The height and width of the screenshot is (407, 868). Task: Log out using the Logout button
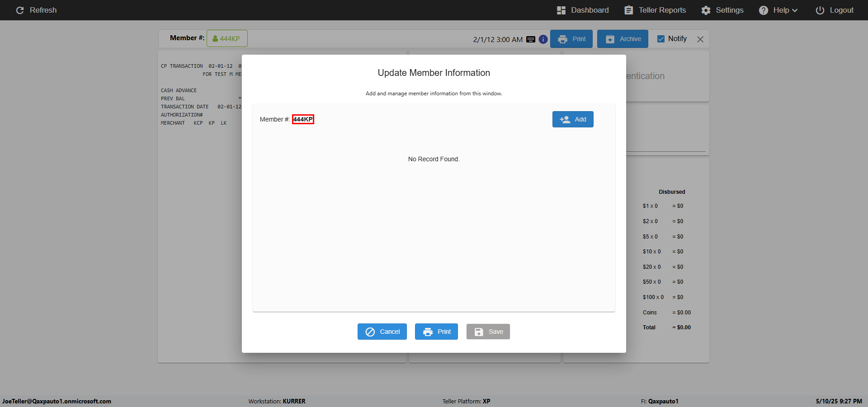point(834,10)
